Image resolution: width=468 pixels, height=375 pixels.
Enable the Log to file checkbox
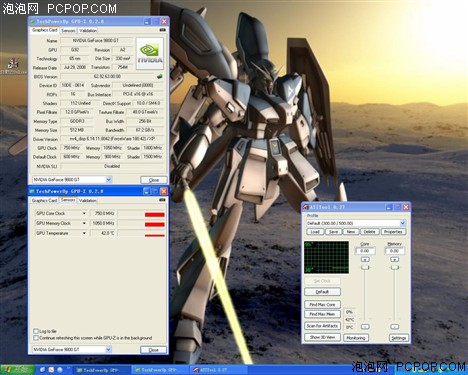tap(36, 331)
